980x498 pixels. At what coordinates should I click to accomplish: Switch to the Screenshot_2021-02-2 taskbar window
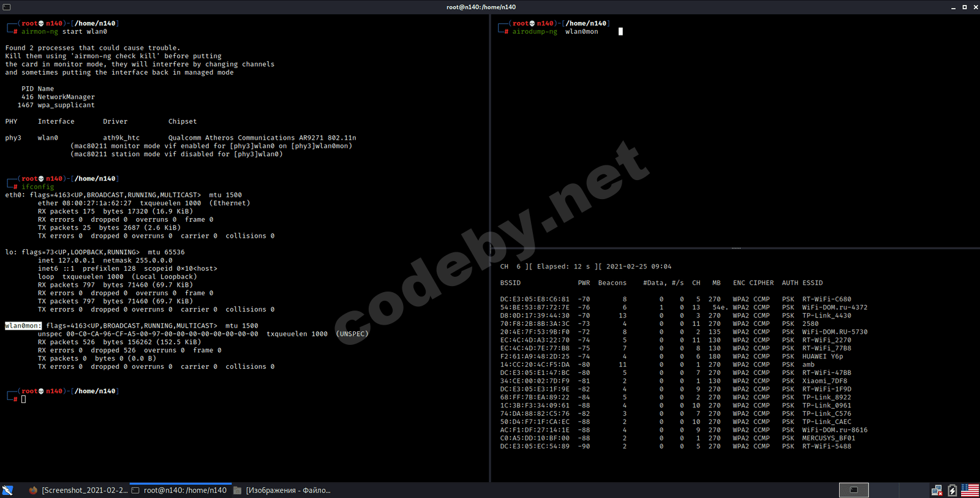point(78,490)
